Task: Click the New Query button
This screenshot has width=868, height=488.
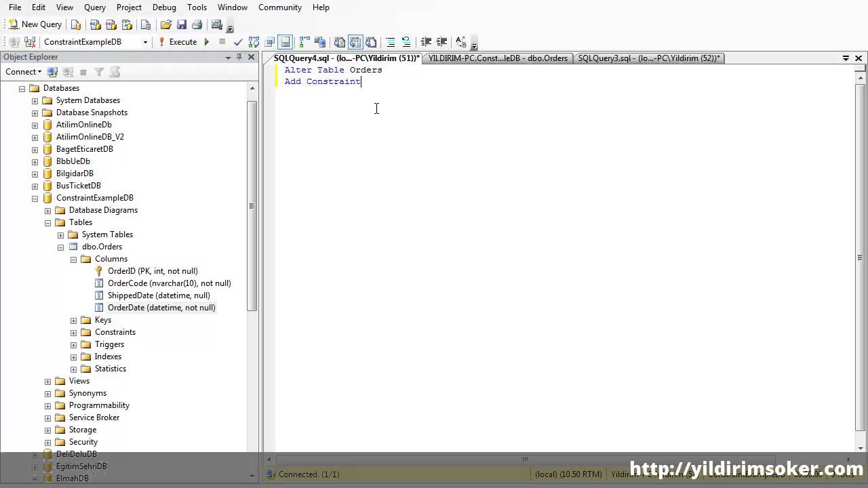Action: [x=35, y=24]
